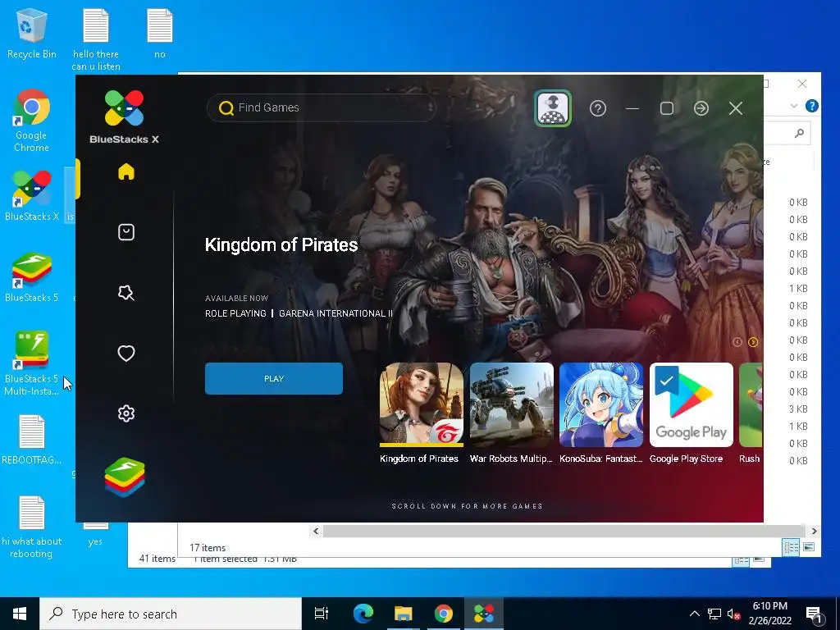Expand the File Explorer ribbon chevron
840x630 pixels.
point(794,106)
